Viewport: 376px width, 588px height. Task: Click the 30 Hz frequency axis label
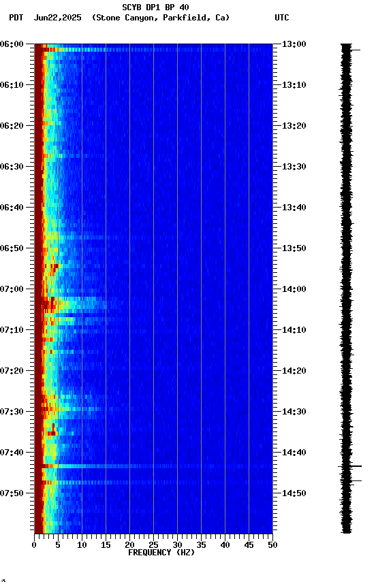pos(177,545)
